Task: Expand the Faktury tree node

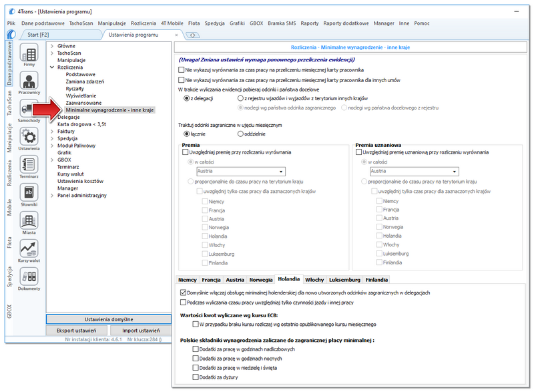Action: [x=52, y=132]
